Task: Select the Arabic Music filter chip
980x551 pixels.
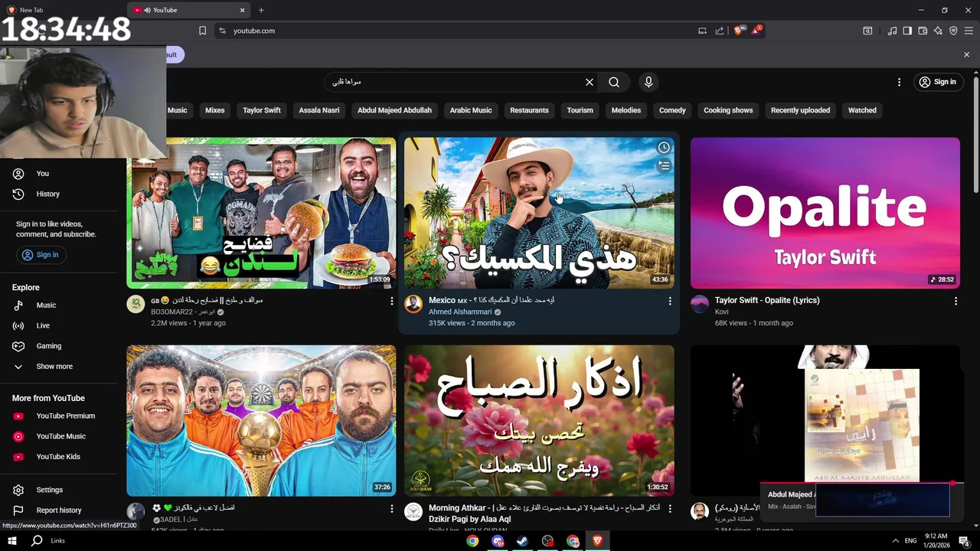Action: pyautogui.click(x=471, y=110)
